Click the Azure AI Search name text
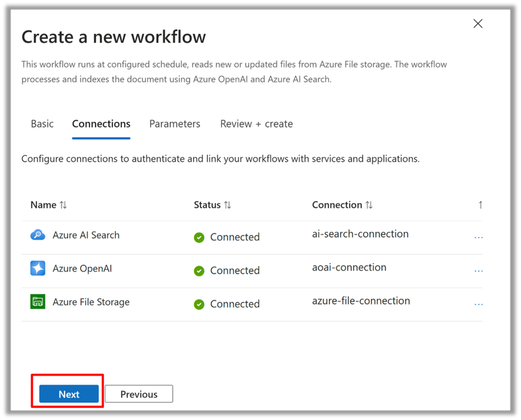The height and width of the screenshot is (420, 521). pos(86,235)
